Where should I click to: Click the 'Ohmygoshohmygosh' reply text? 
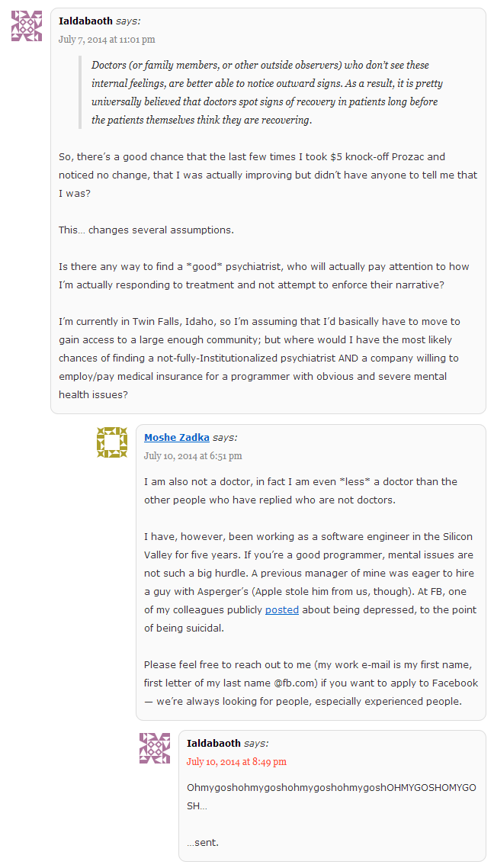(332, 796)
